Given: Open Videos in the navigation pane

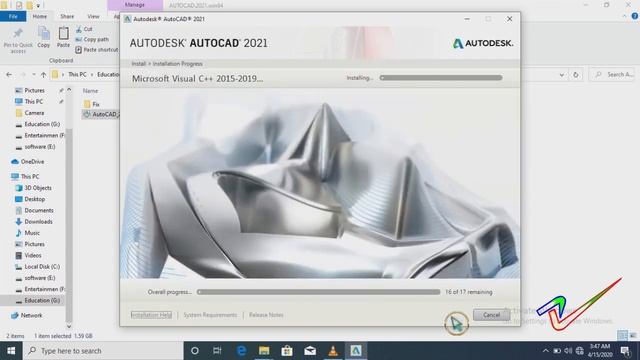Looking at the screenshot, I should click(33, 255).
